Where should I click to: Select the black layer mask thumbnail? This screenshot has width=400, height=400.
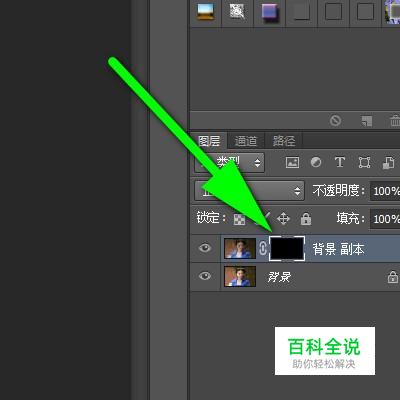(287, 248)
